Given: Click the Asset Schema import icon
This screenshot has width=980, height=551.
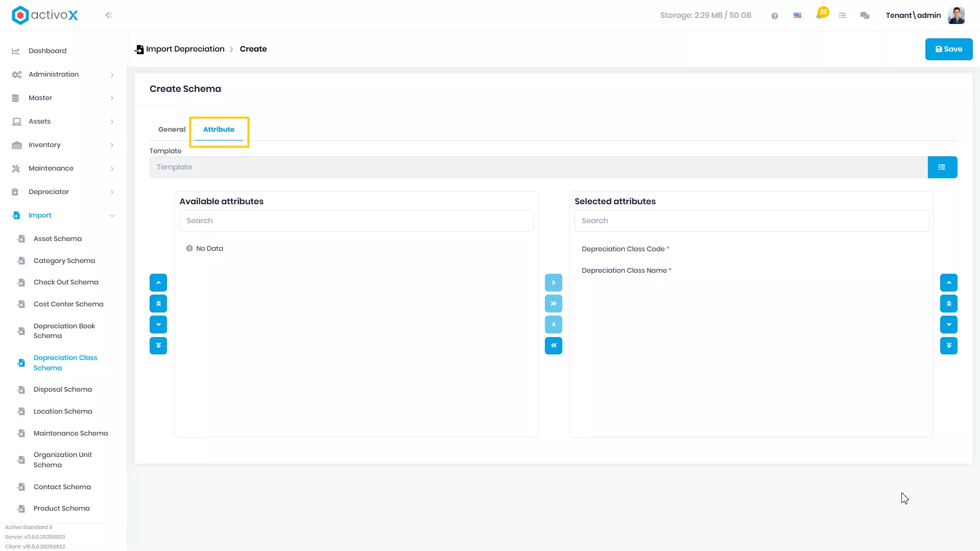Looking at the screenshot, I should (x=21, y=238).
